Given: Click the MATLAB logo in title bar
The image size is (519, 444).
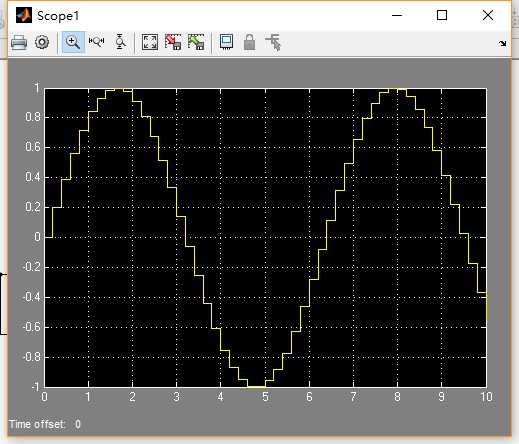Looking at the screenshot, I should pos(24,15).
